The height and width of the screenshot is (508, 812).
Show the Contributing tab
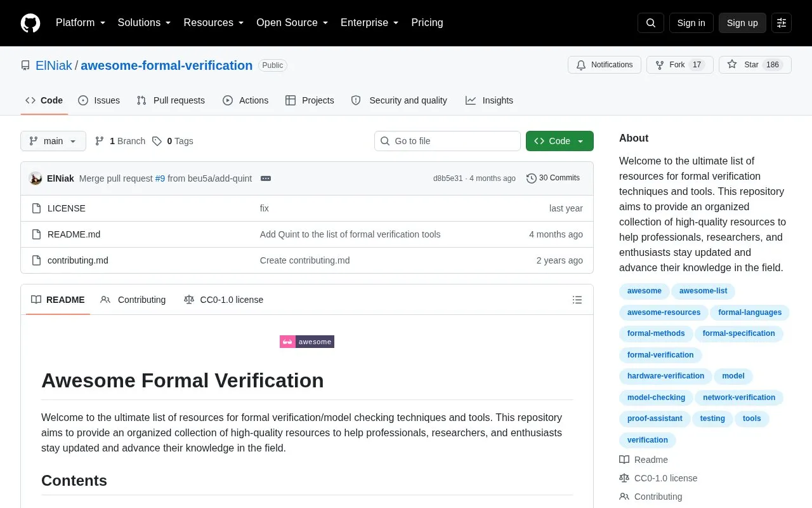(133, 300)
